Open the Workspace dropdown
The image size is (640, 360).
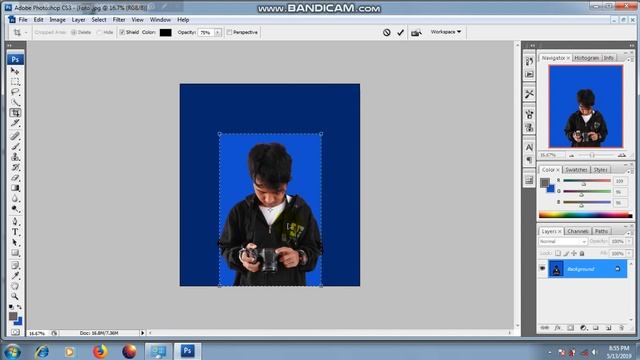coord(446,32)
